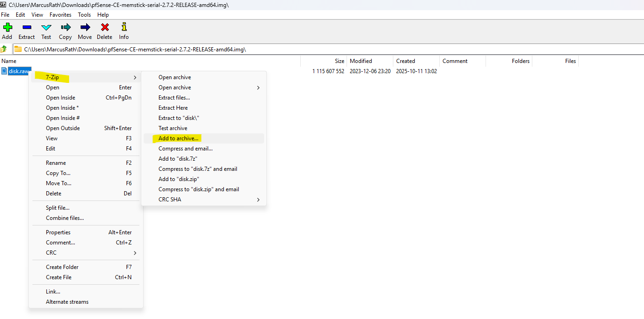Choose Copy To... entry
This screenshot has width=644, height=319.
click(86, 173)
